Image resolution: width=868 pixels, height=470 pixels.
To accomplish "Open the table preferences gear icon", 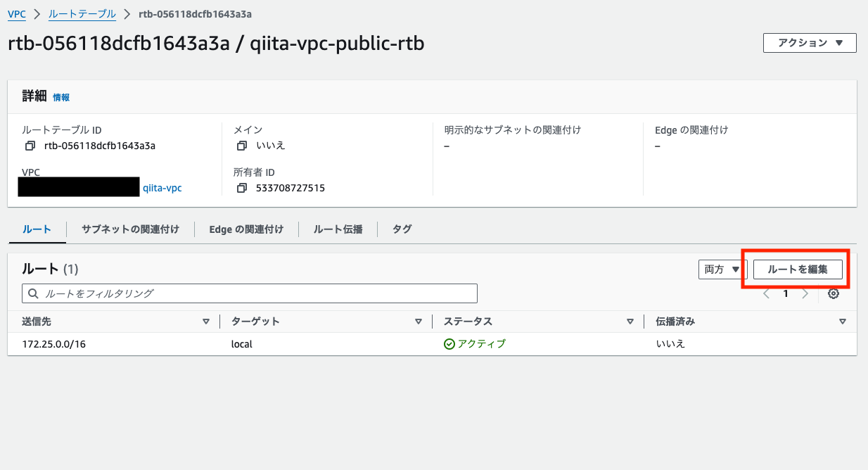I will pos(834,293).
